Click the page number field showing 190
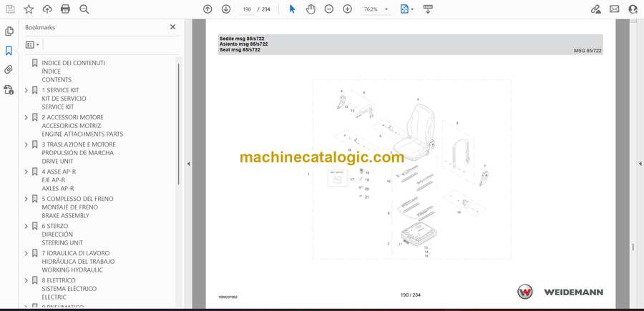Screen dimensions: 644x311 [247, 9]
